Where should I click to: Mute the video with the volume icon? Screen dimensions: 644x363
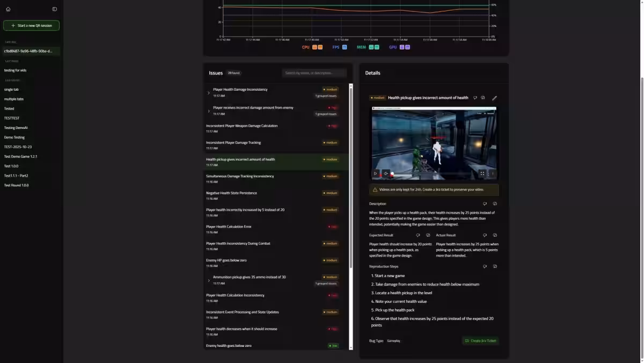pos(386,173)
